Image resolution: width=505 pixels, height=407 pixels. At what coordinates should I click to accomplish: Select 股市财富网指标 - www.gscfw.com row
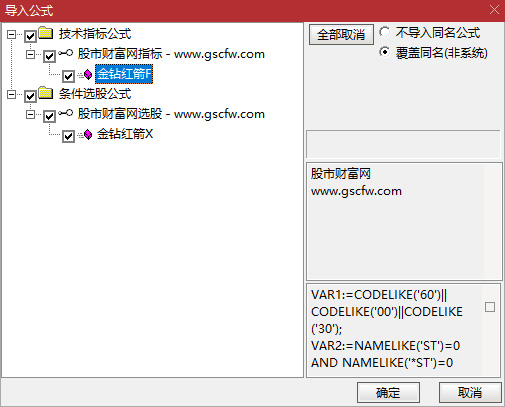click(171, 54)
